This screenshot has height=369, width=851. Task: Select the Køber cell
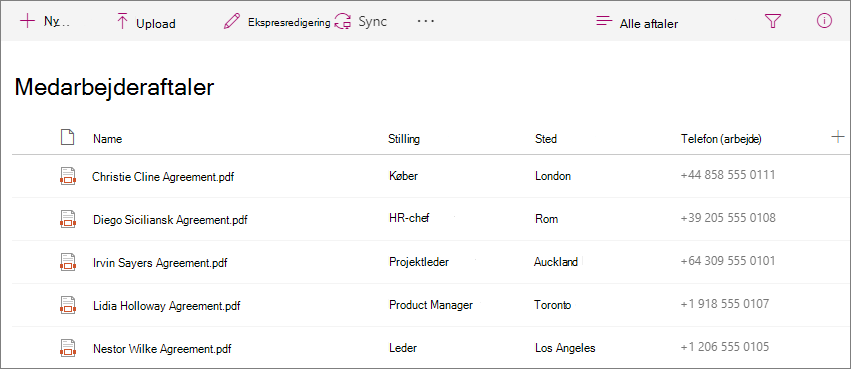click(403, 176)
